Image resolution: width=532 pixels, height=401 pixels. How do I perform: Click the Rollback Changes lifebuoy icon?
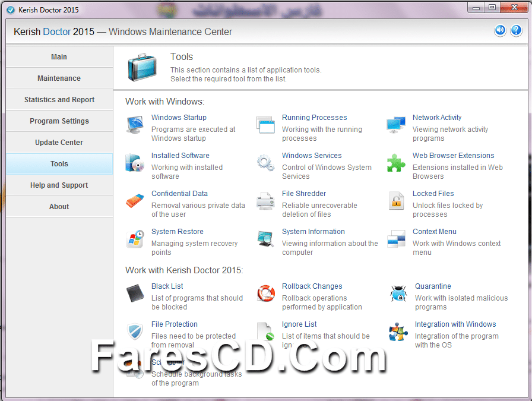[x=265, y=293]
